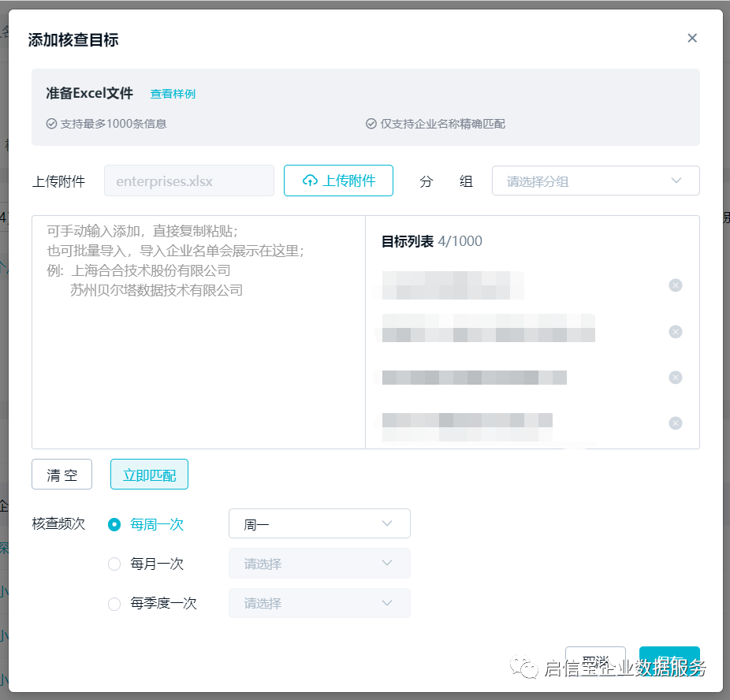This screenshot has height=700, width=730.
Task: Remove the second target list entry
Action: pos(676,332)
